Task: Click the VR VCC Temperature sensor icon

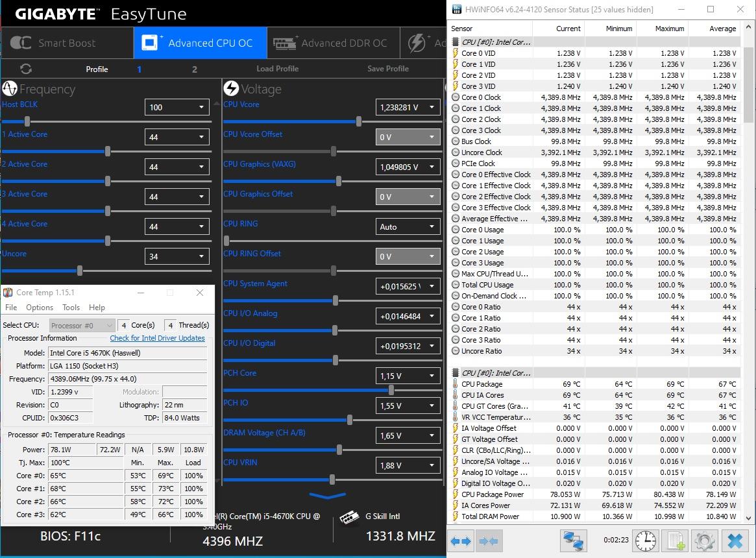Action: 455,417
